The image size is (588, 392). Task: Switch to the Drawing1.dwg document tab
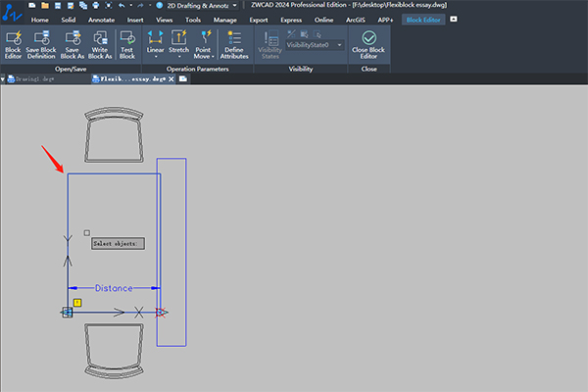pyautogui.click(x=34, y=79)
